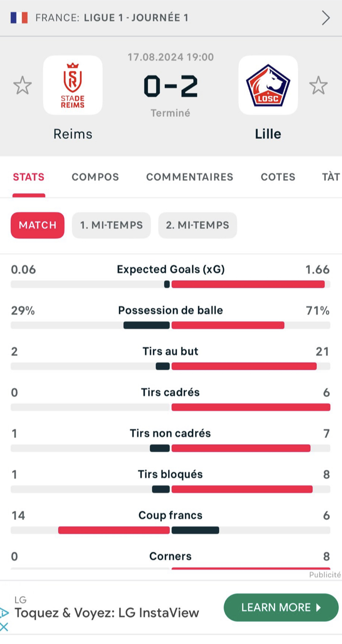
Task: Favorite Reims with the star icon
Action: 22,86
